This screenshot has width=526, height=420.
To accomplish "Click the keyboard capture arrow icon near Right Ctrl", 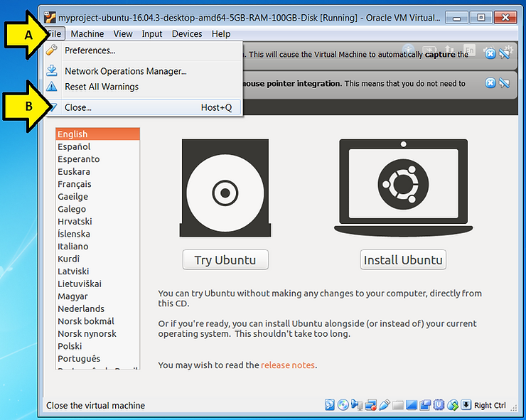I will pyautogui.click(x=466, y=405).
